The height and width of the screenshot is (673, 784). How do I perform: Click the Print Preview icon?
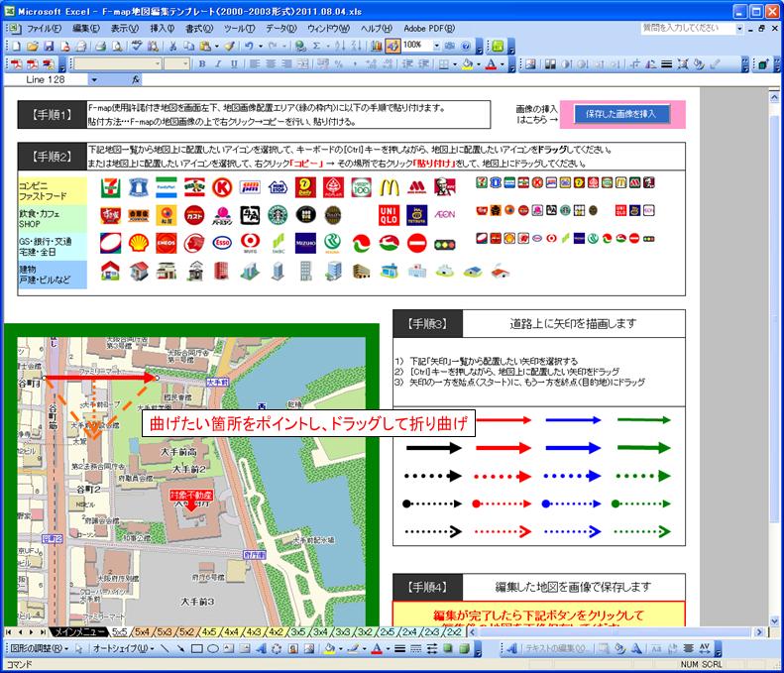[x=117, y=47]
